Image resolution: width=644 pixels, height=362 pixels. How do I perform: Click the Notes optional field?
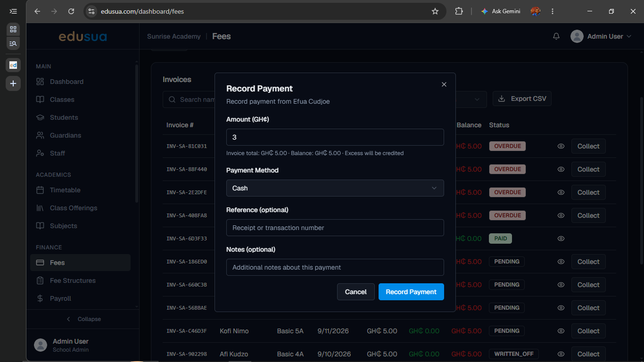pyautogui.click(x=335, y=267)
